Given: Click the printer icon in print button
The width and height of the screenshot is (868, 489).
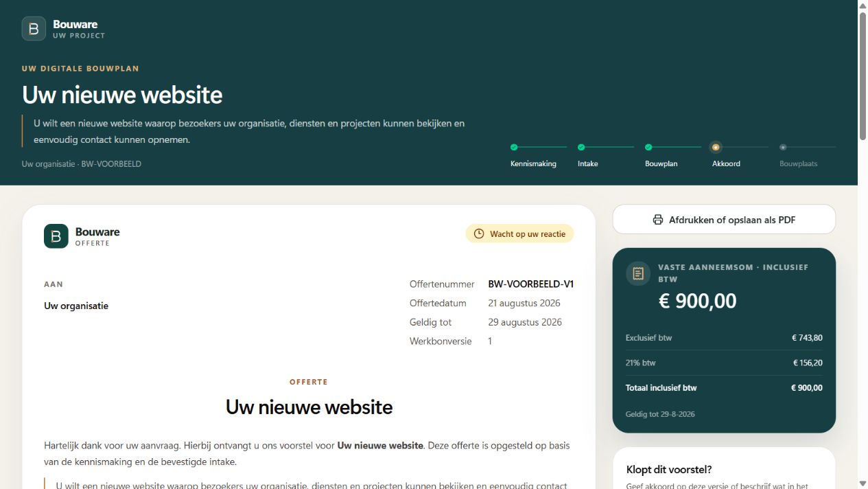Looking at the screenshot, I should click(658, 220).
